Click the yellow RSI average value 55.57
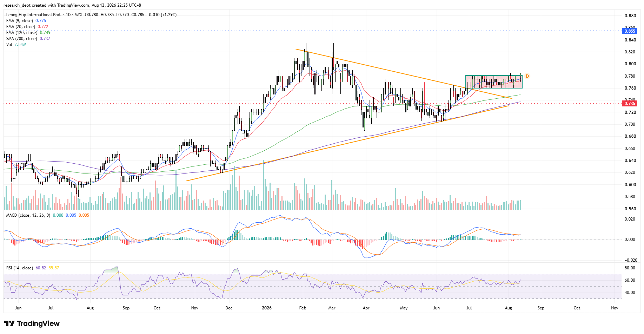 54,268
